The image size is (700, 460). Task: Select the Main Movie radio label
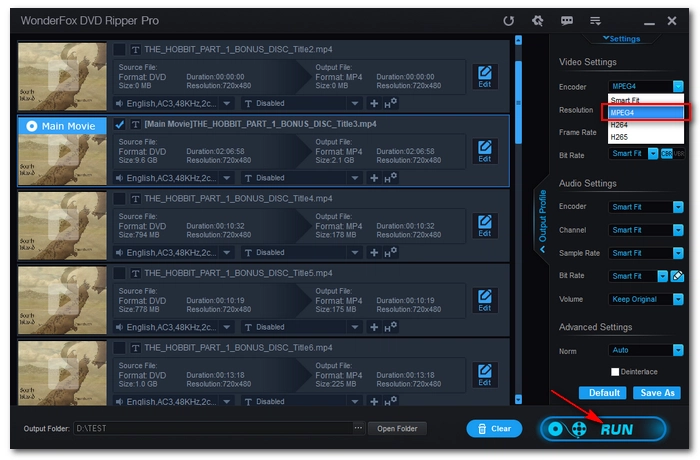coord(62,126)
